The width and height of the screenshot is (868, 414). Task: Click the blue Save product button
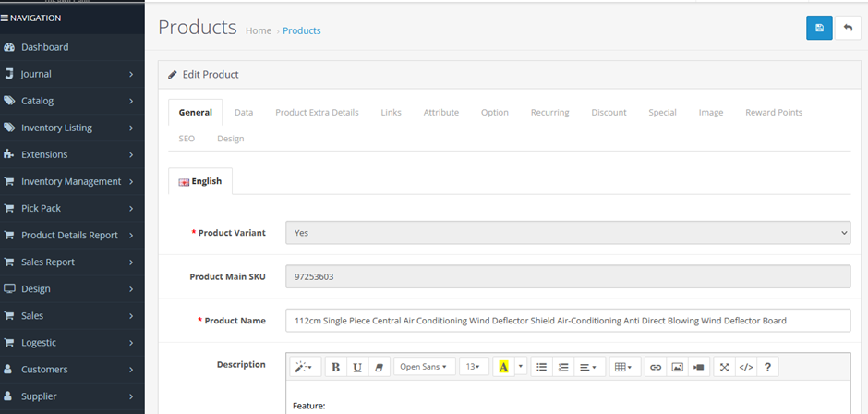819,28
